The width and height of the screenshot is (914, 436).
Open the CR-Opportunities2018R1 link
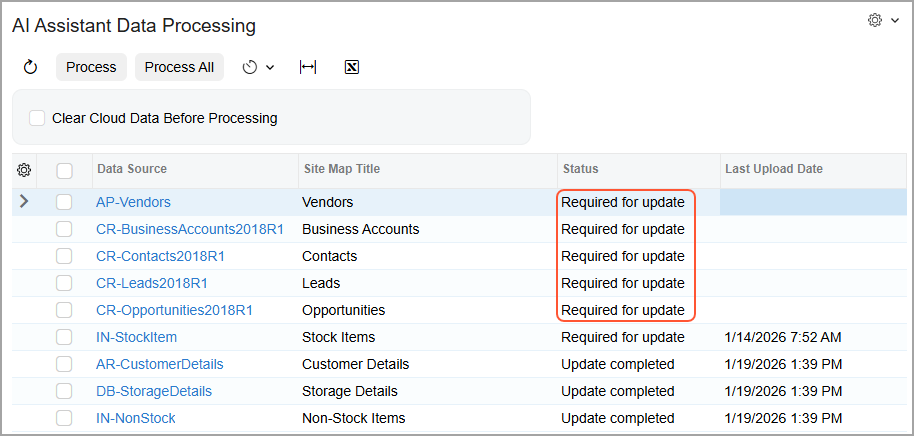(x=174, y=310)
